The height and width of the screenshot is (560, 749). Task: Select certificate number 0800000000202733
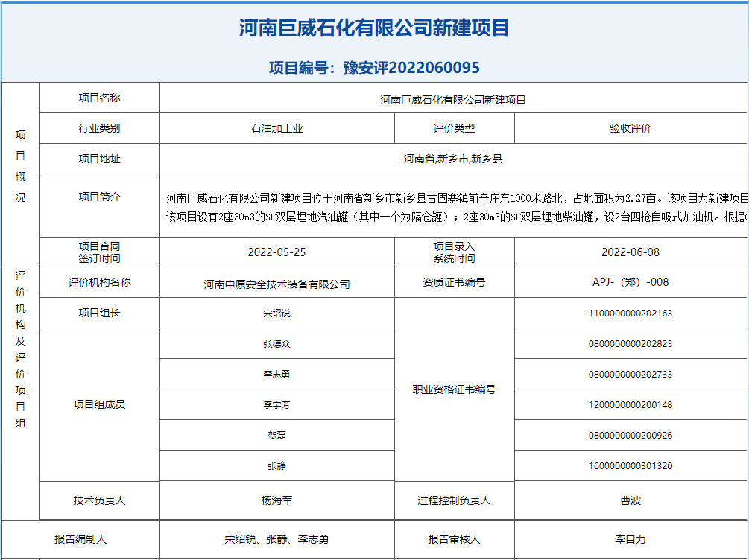point(631,375)
